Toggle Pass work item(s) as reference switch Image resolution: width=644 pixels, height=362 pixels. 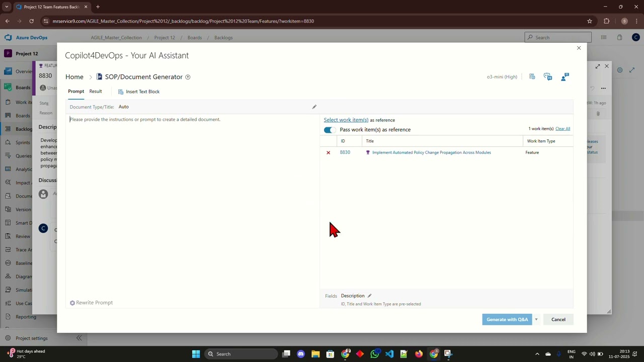(x=329, y=130)
